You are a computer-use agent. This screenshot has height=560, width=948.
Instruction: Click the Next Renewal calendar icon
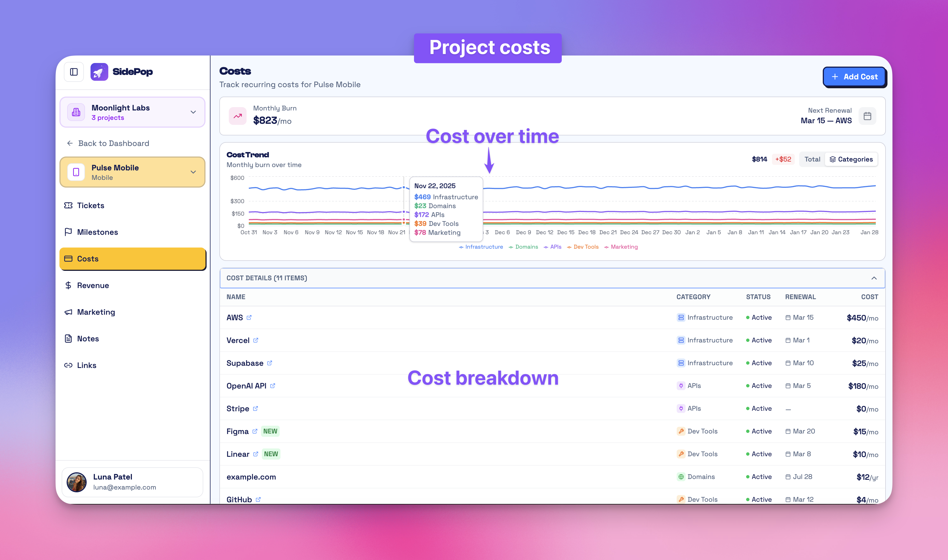(x=867, y=116)
